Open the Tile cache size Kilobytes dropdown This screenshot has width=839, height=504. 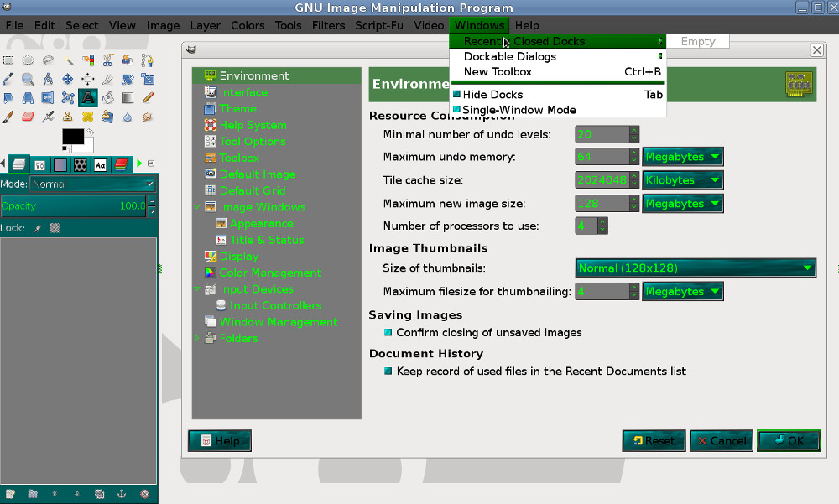click(x=683, y=180)
